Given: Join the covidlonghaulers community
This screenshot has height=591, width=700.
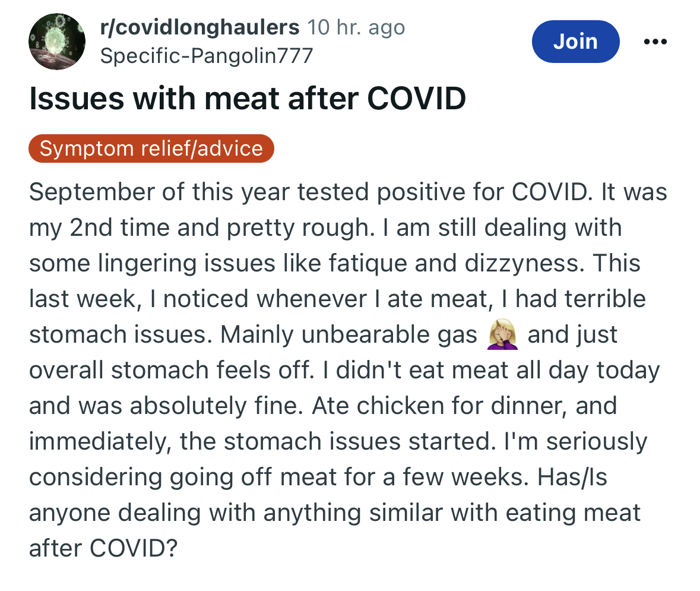Looking at the screenshot, I should pos(575,42).
